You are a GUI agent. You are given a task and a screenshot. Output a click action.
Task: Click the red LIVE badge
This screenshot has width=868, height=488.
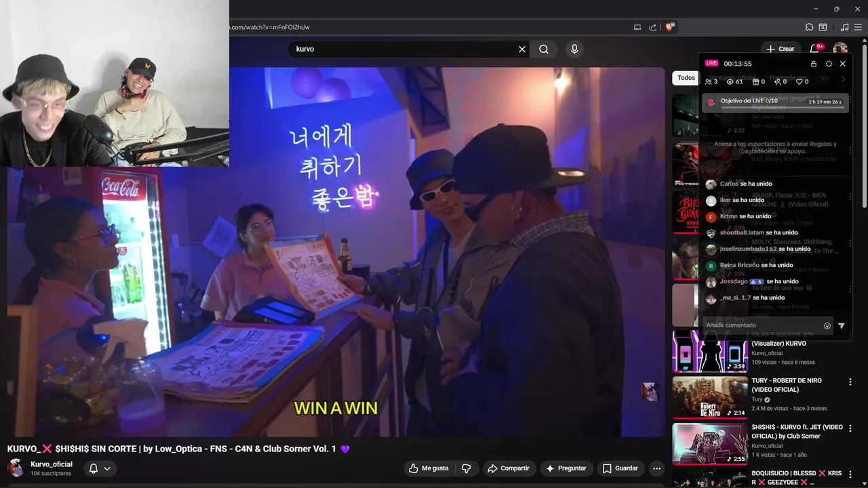(711, 63)
